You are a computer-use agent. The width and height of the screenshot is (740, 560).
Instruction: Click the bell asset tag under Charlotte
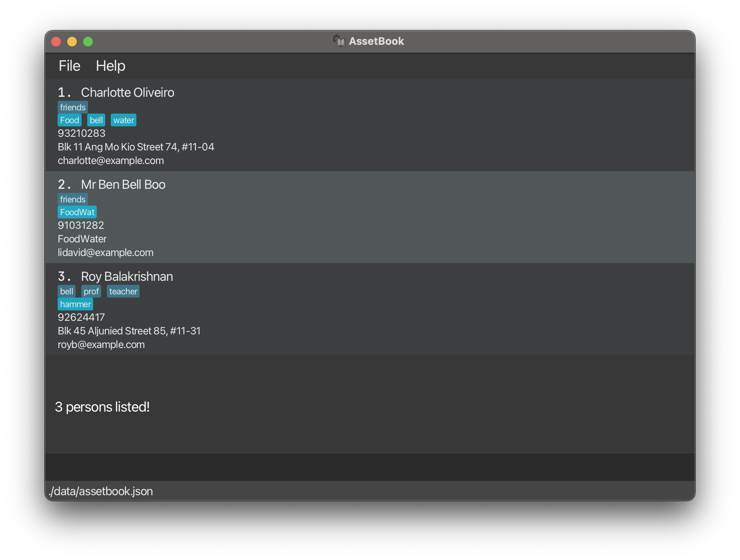(x=96, y=120)
